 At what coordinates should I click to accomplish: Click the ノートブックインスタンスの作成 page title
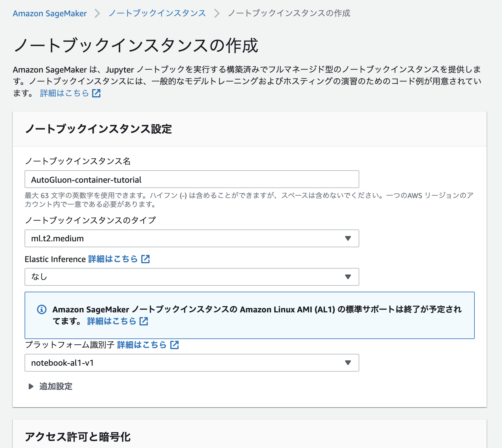136,46
